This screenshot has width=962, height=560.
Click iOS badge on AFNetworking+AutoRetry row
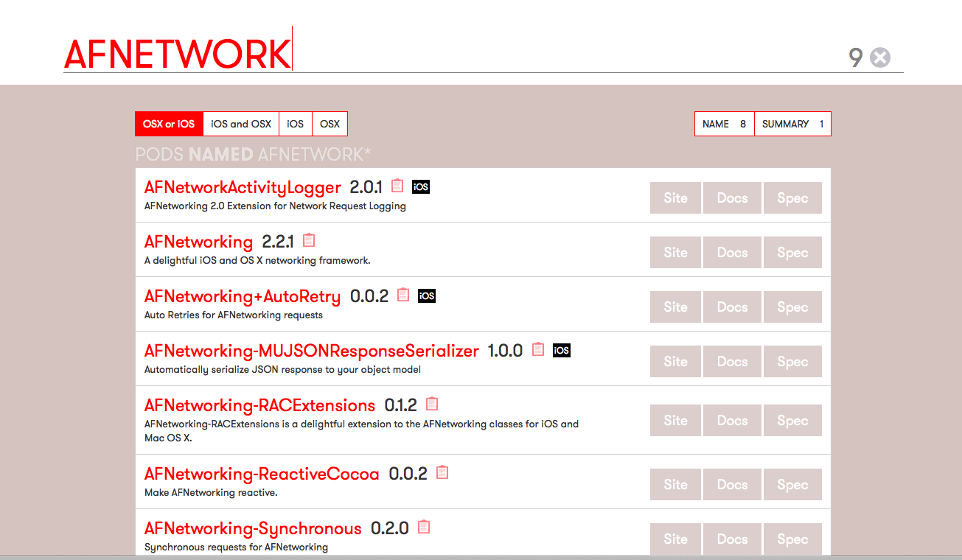tap(427, 296)
